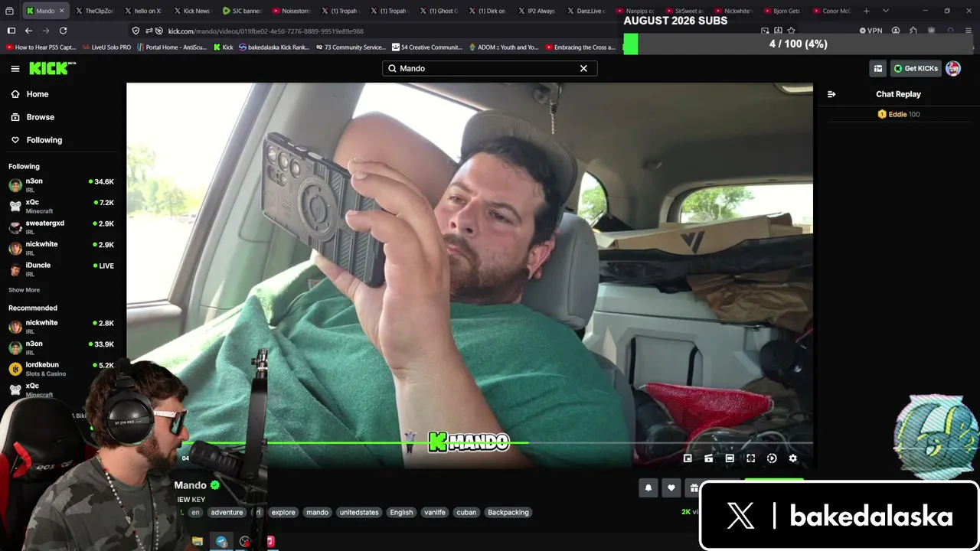Open video player settings gear
The height and width of the screenshot is (551, 980).
click(x=793, y=458)
